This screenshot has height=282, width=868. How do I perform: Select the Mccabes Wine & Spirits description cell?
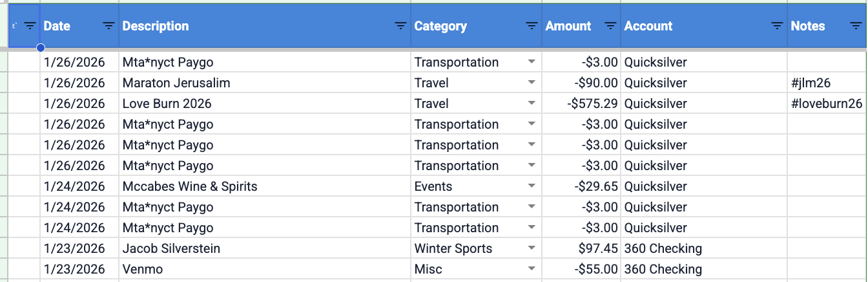coord(265,186)
